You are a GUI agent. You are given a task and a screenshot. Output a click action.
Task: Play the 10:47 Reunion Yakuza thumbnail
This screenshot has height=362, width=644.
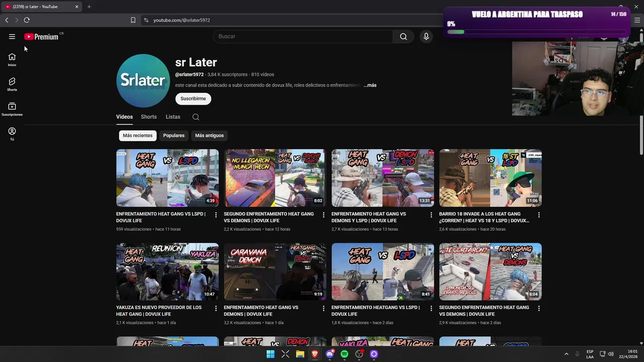[x=168, y=271]
